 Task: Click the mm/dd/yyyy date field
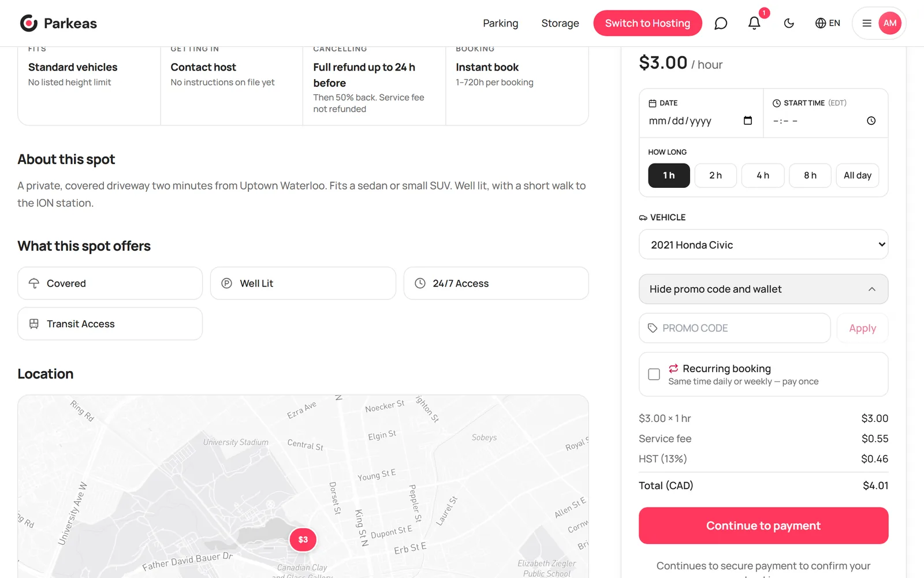(700, 121)
